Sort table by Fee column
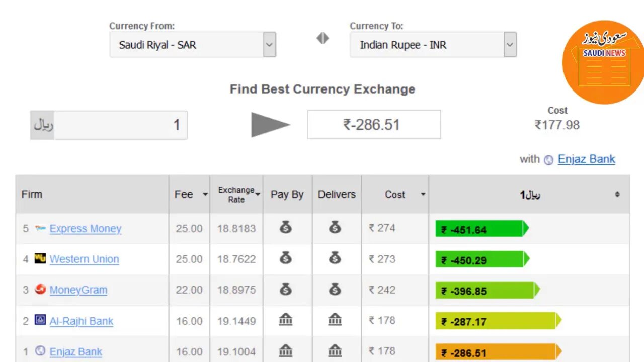The width and height of the screenshot is (644, 362). click(x=205, y=195)
